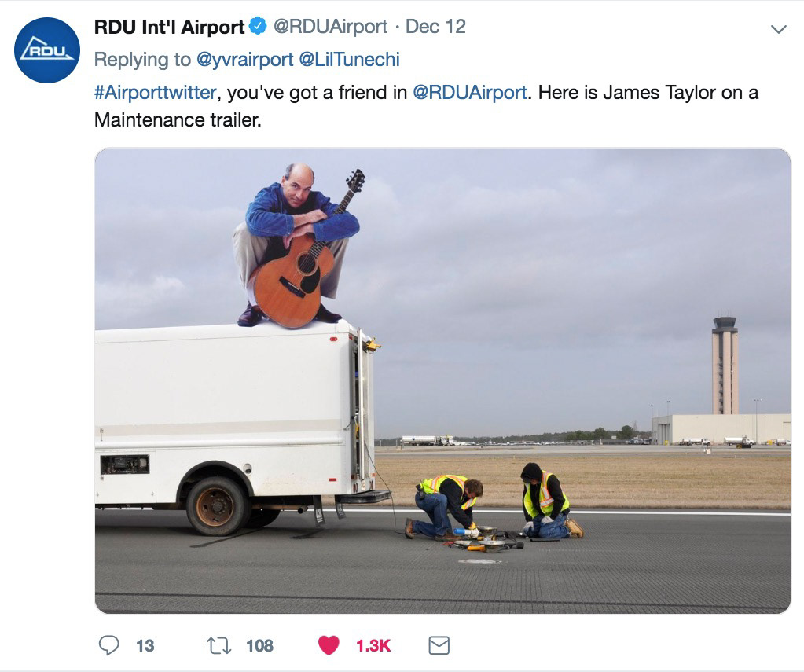Click the 108 retweets count
Viewport: 804px width, 672px height.
[x=259, y=646]
